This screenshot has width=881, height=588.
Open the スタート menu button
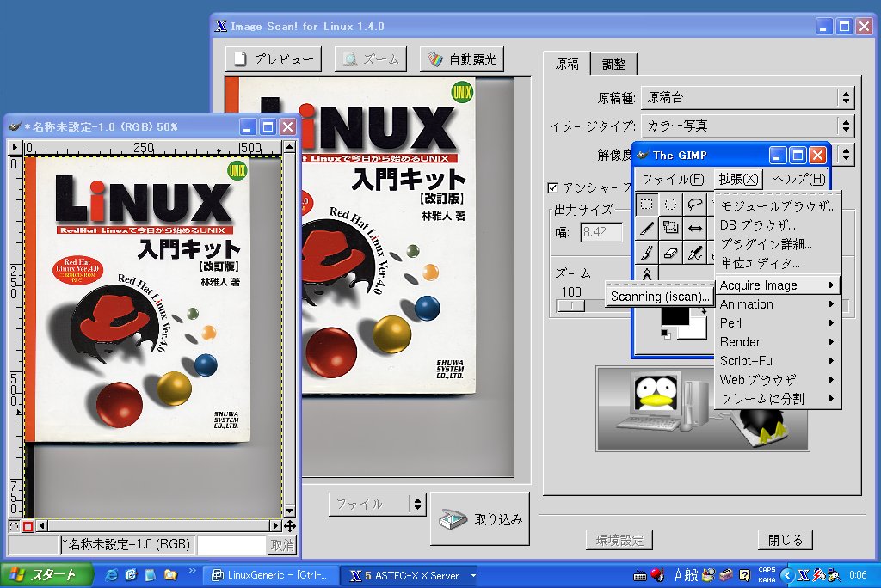[x=46, y=575]
